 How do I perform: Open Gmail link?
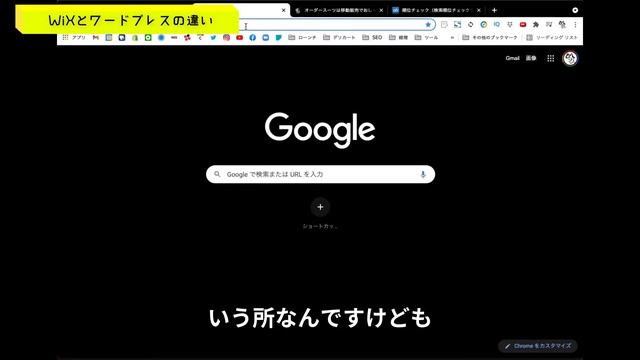point(512,58)
